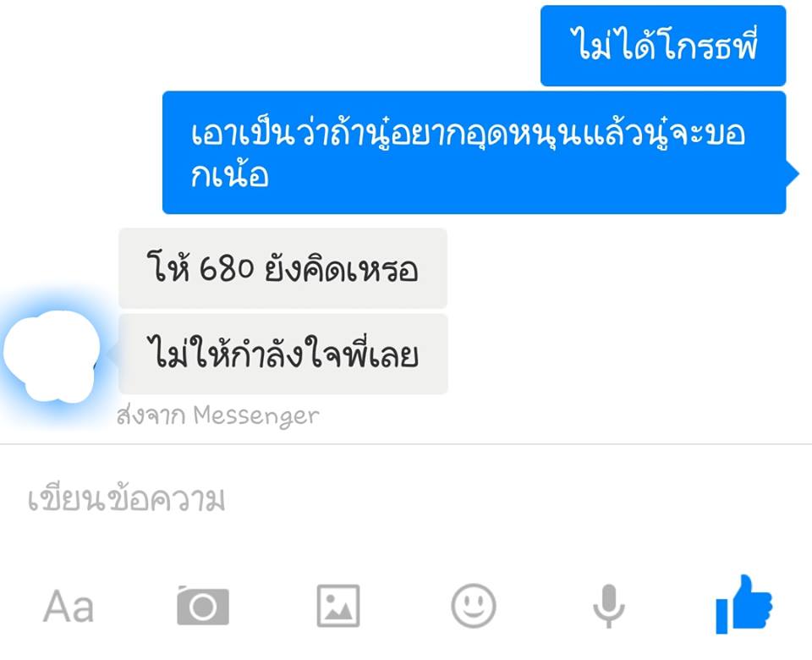Tap the number 680 in the gray message
The width and height of the screenshot is (812, 660).
click(x=227, y=269)
